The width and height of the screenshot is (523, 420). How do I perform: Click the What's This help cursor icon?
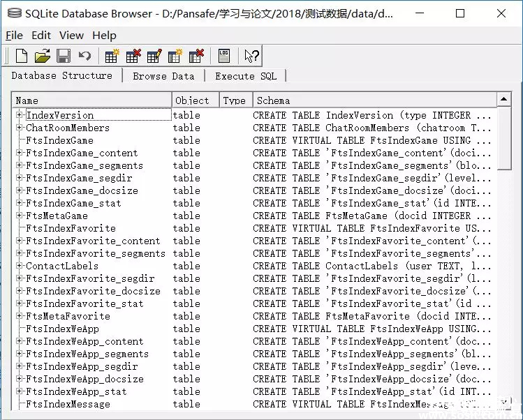tap(251, 56)
